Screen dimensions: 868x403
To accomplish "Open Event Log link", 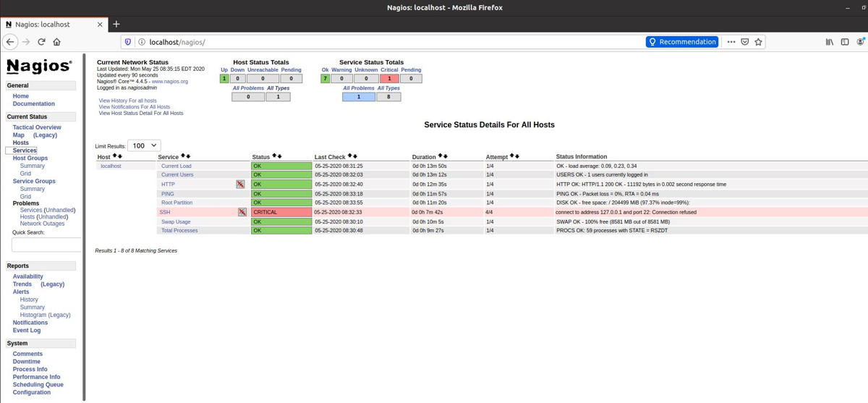I will click(x=27, y=331).
